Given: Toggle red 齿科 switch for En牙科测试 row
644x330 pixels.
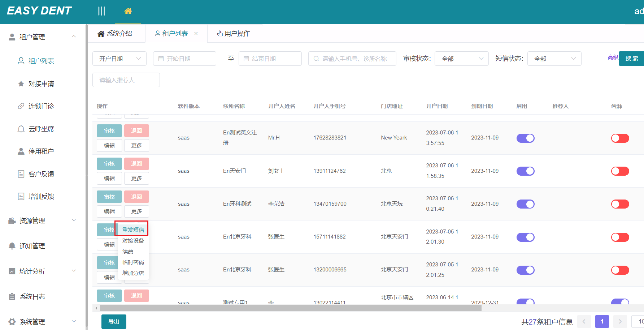Looking at the screenshot, I should click(x=620, y=204).
